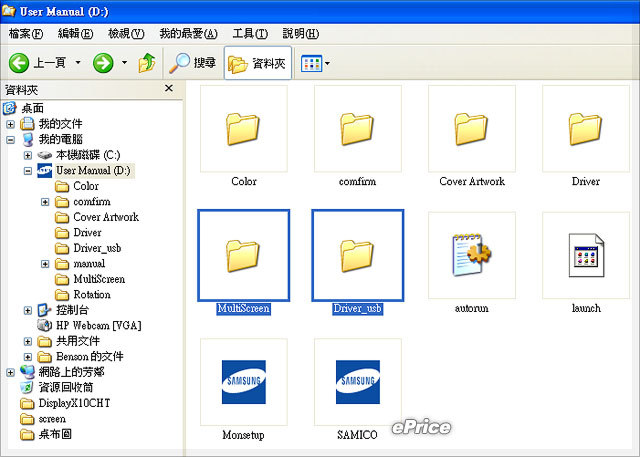Open the Search (搜尋) toolbar button
The image size is (640, 457).
tap(193, 63)
